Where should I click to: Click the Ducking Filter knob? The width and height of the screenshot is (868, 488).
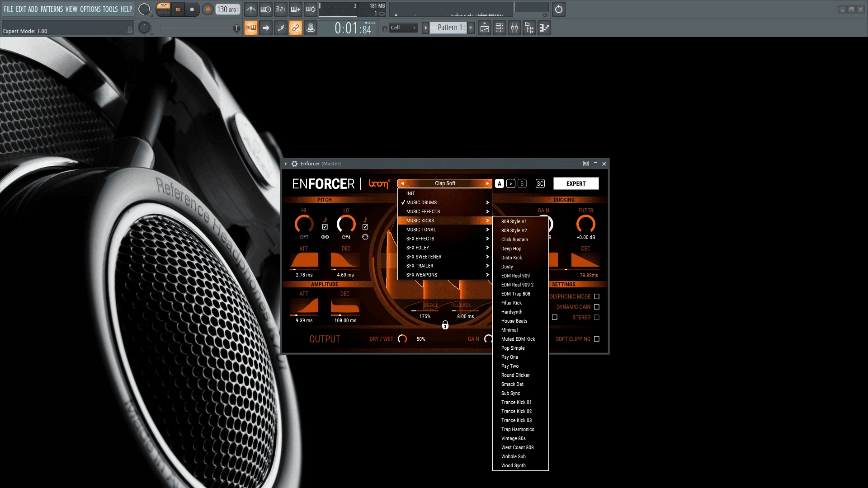pyautogui.click(x=586, y=224)
